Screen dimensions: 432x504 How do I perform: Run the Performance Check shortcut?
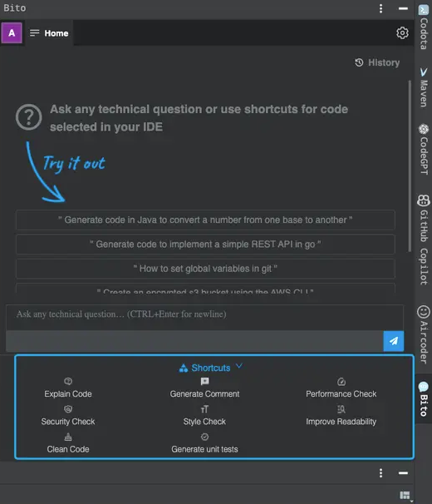tap(341, 393)
